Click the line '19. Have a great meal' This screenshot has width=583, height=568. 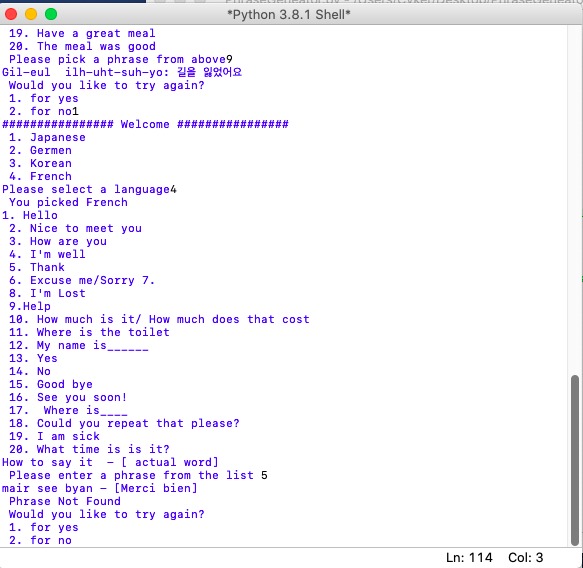click(82, 33)
